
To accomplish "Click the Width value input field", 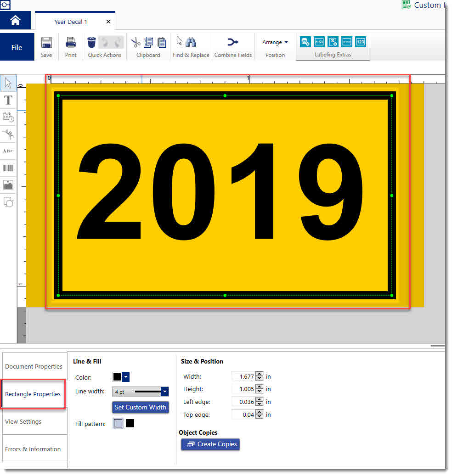I will [243, 376].
